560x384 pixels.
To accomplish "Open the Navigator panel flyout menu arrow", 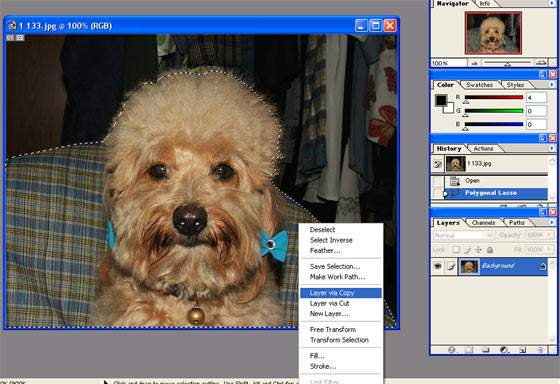I will pyautogui.click(x=552, y=3).
